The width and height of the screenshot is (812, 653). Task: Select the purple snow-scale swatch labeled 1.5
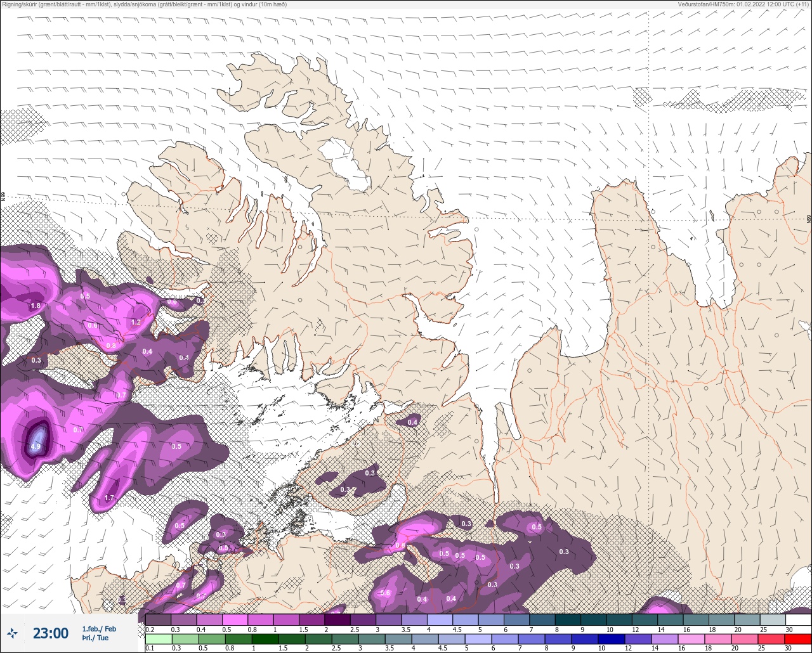(312, 619)
